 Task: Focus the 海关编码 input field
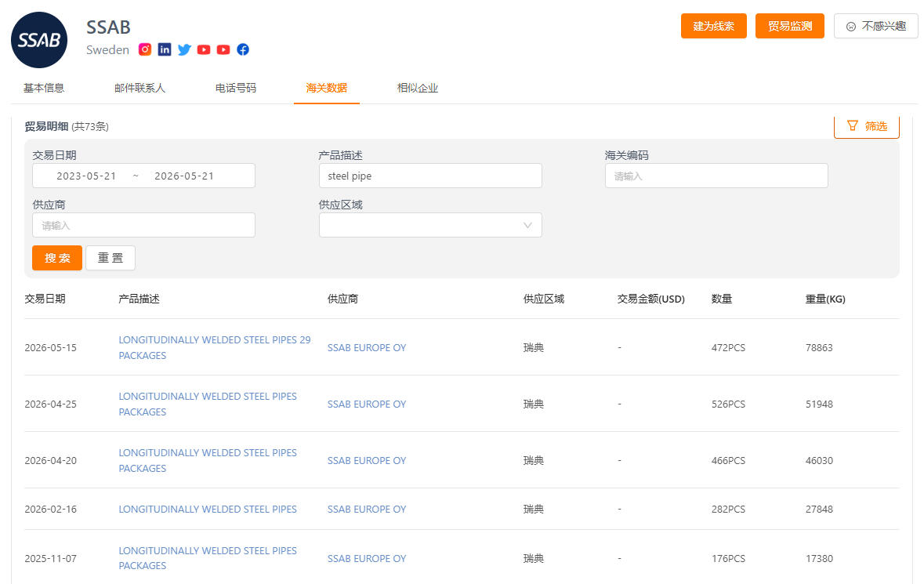coord(716,176)
